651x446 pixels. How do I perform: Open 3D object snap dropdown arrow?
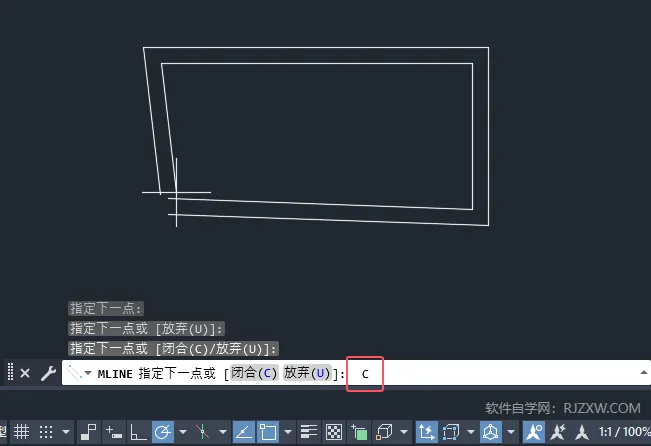(x=404, y=432)
